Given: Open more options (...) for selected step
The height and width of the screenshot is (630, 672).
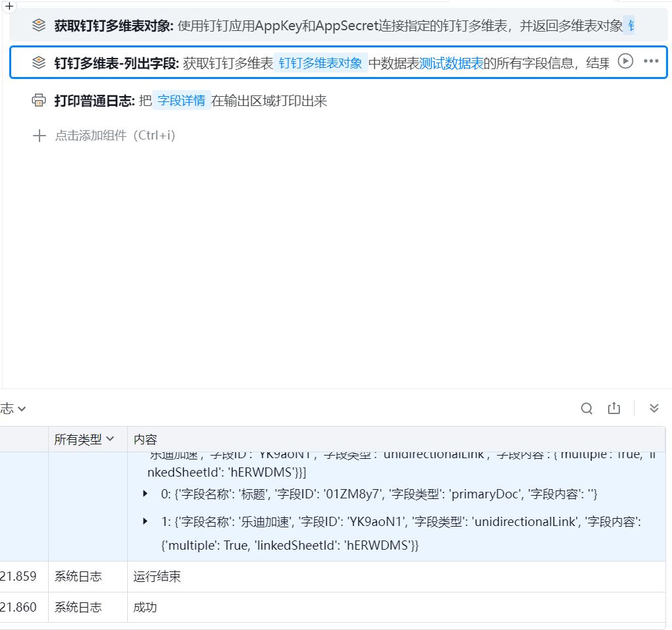Looking at the screenshot, I should [651, 61].
